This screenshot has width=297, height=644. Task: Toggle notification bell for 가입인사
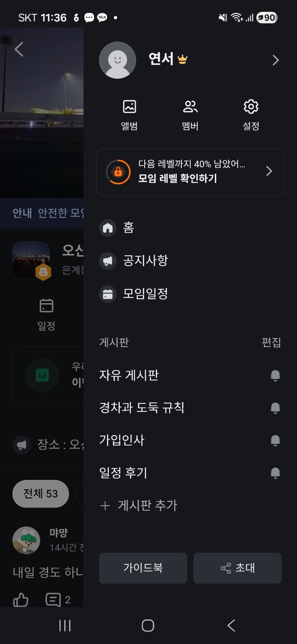tap(276, 441)
